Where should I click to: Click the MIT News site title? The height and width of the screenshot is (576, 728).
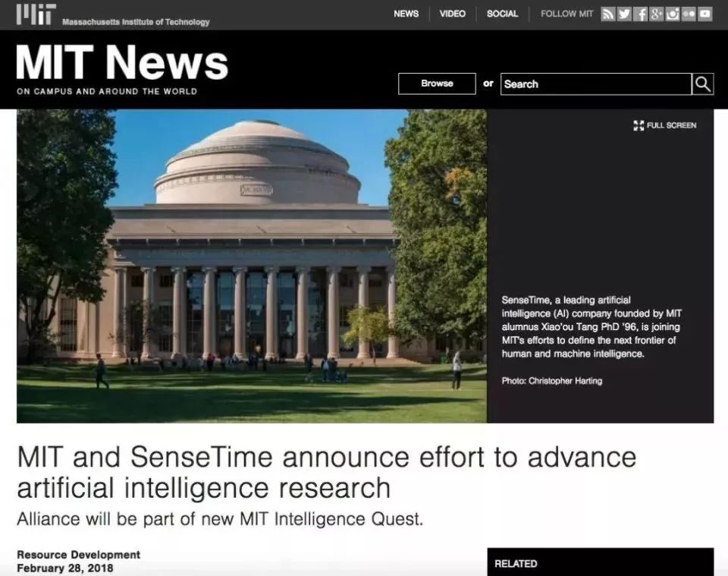click(x=121, y=63)
